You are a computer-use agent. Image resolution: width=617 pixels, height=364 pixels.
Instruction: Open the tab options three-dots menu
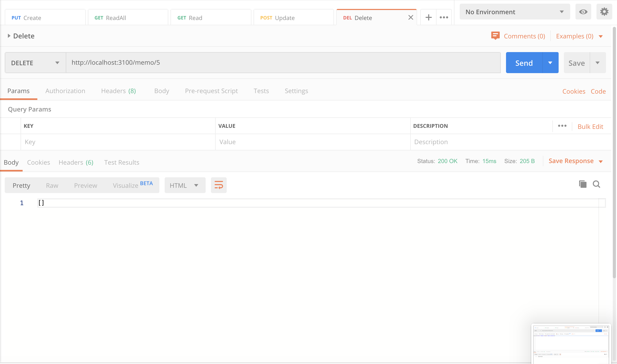click(x=444, y=18)
